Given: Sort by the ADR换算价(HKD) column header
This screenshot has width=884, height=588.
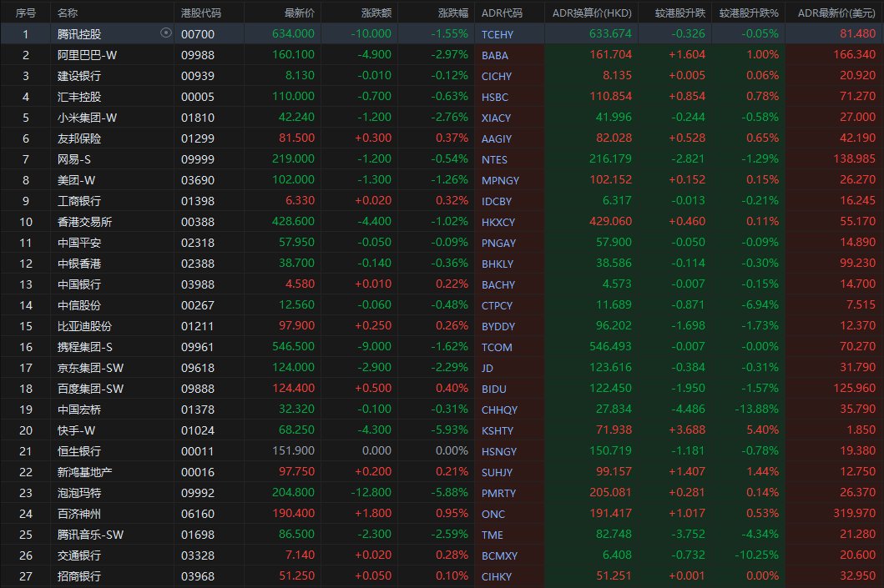Looking at the screenshot, I should (x=592, y=13).
